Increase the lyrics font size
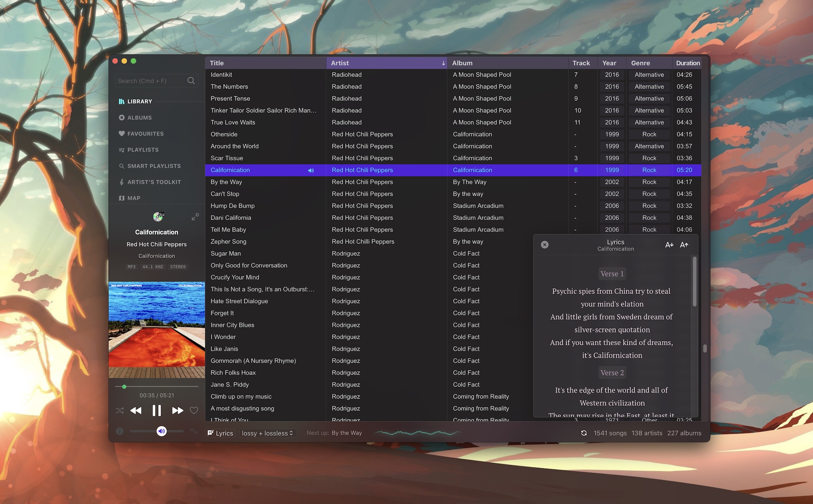Image resolution: width=813 pixels, height=504 pixels. [x=684, y=244]
